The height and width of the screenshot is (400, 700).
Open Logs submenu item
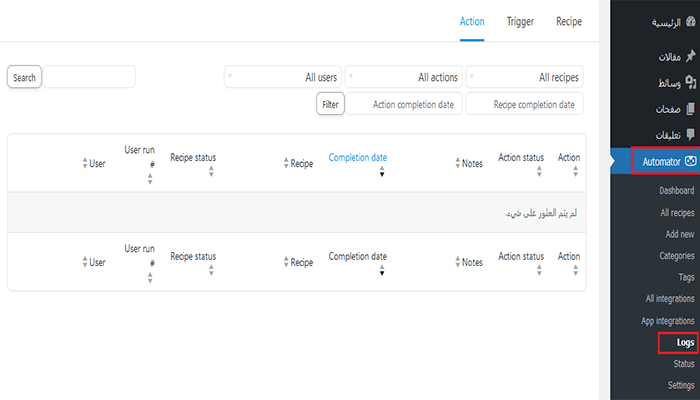(685, 343)
